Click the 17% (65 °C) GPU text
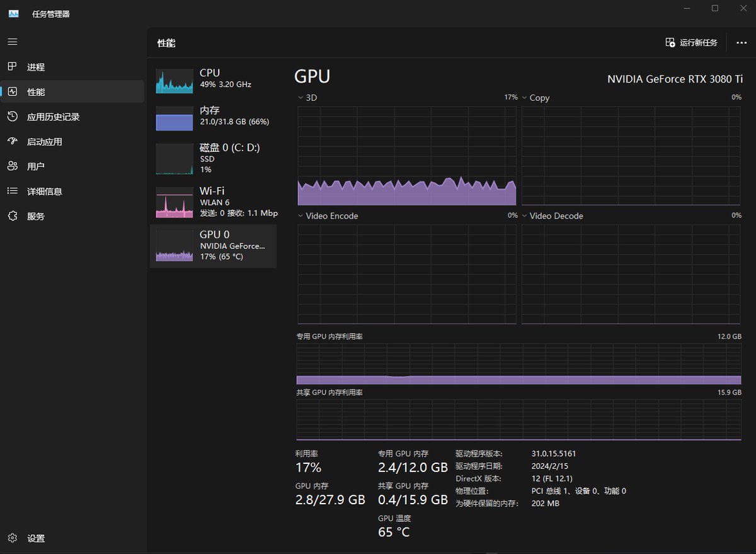The image size is (756, 554). [x=221, y=257]
